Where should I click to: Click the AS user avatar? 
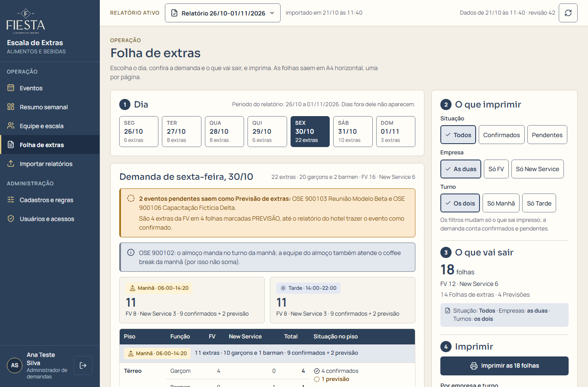(15, 365)
